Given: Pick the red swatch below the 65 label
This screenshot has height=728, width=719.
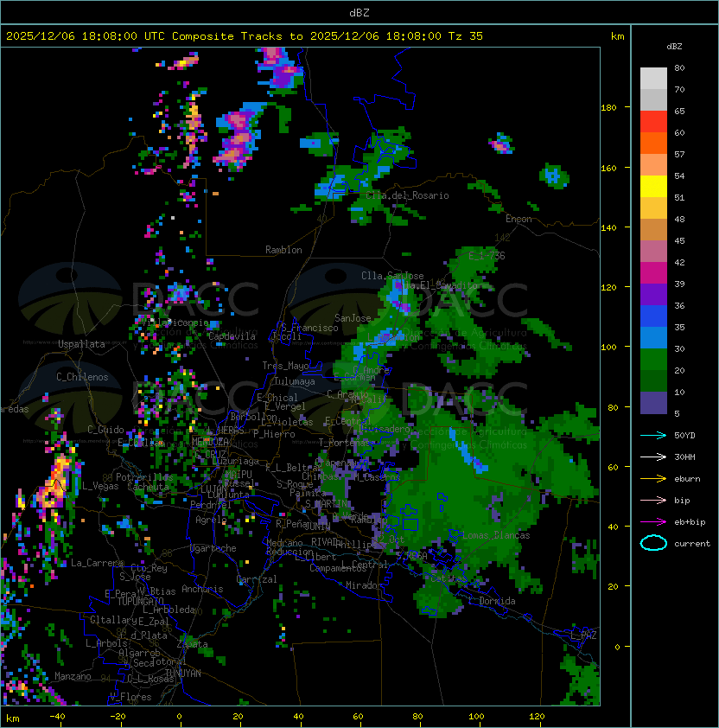Looking at the screenshot, I should pyautogui.click(x=653, y=122).
